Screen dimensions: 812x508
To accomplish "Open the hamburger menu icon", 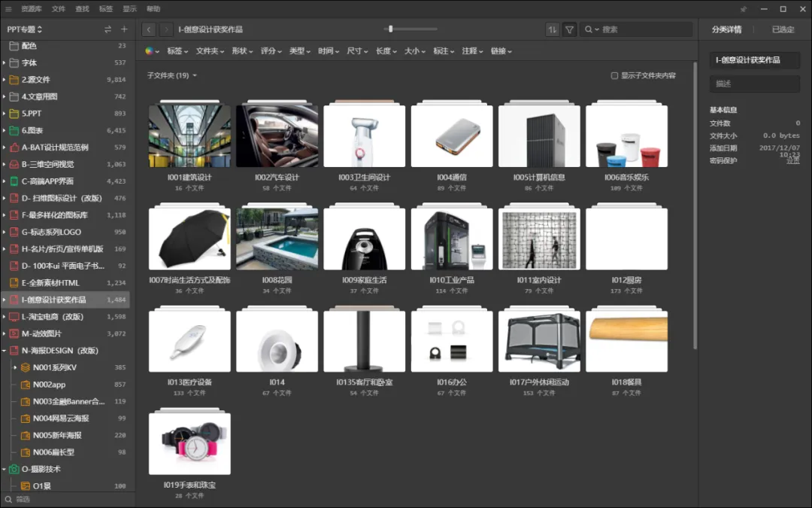I will 8,9.
